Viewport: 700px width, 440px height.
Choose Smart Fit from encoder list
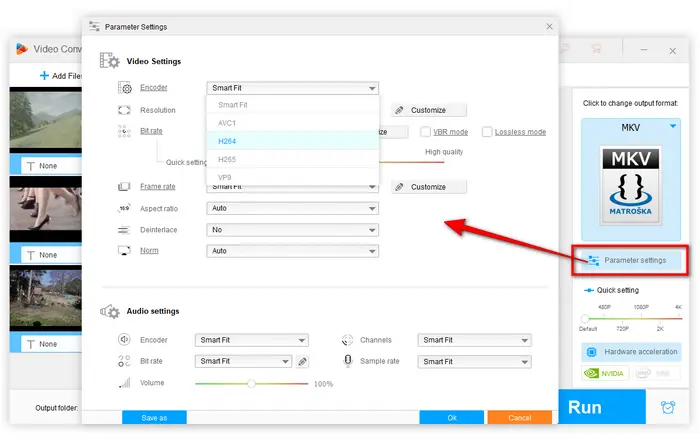coord(292,105)
